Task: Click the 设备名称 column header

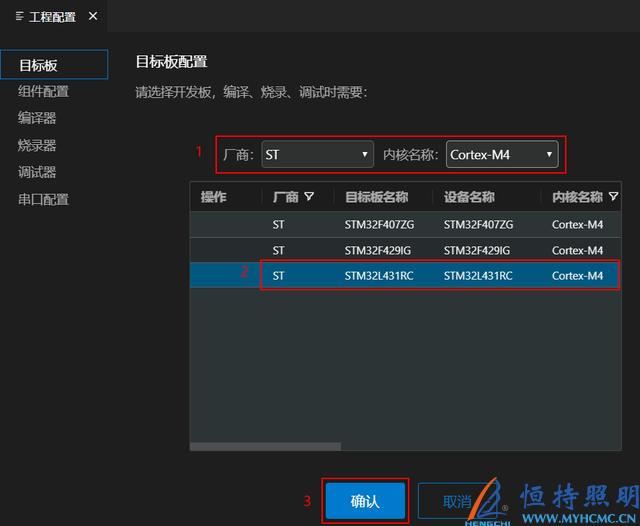Action: click(x=469, y=197)
